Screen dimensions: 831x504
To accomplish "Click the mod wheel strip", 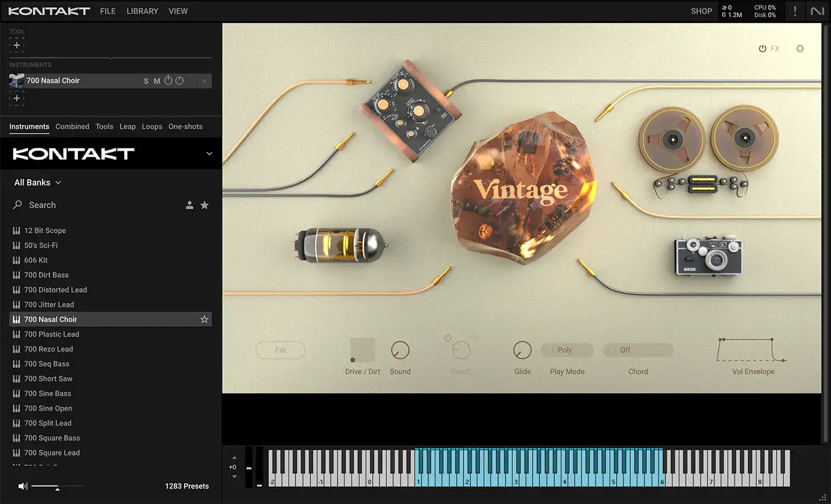I will (x=259, y=467).
